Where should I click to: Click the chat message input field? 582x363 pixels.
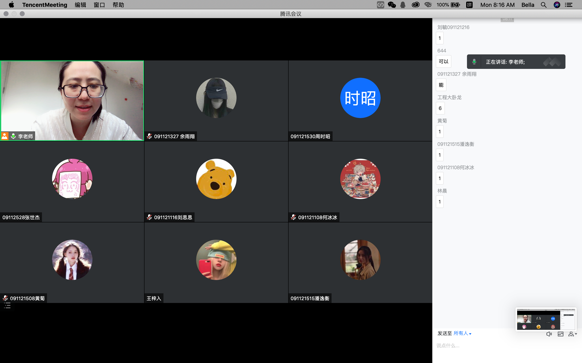[x=507, y=346]
